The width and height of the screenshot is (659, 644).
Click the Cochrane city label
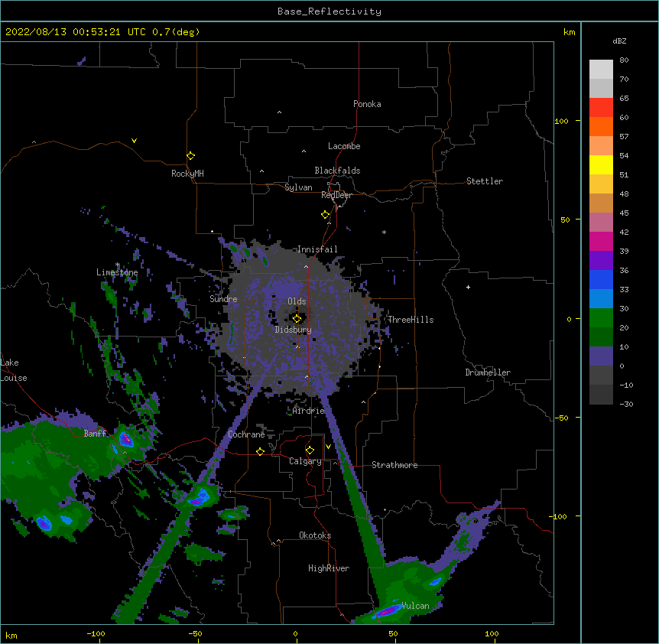(x=246, y=434)
